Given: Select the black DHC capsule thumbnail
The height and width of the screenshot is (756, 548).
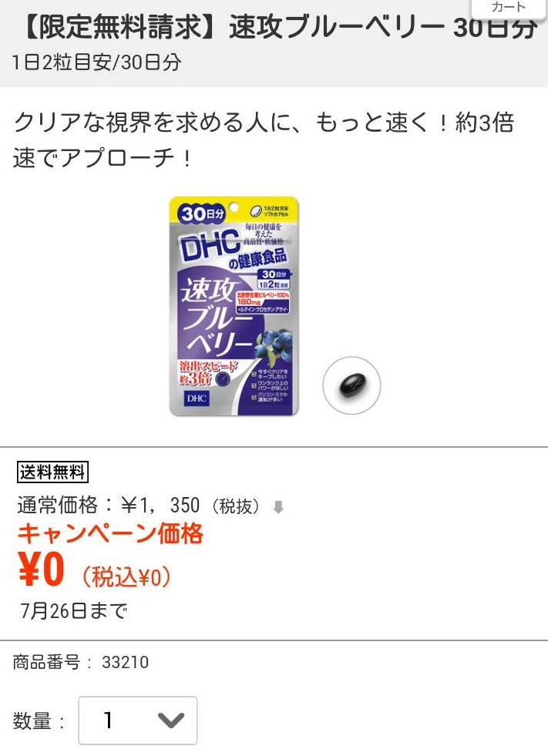Looking at the screenshot, I should (x=351, y=385).
